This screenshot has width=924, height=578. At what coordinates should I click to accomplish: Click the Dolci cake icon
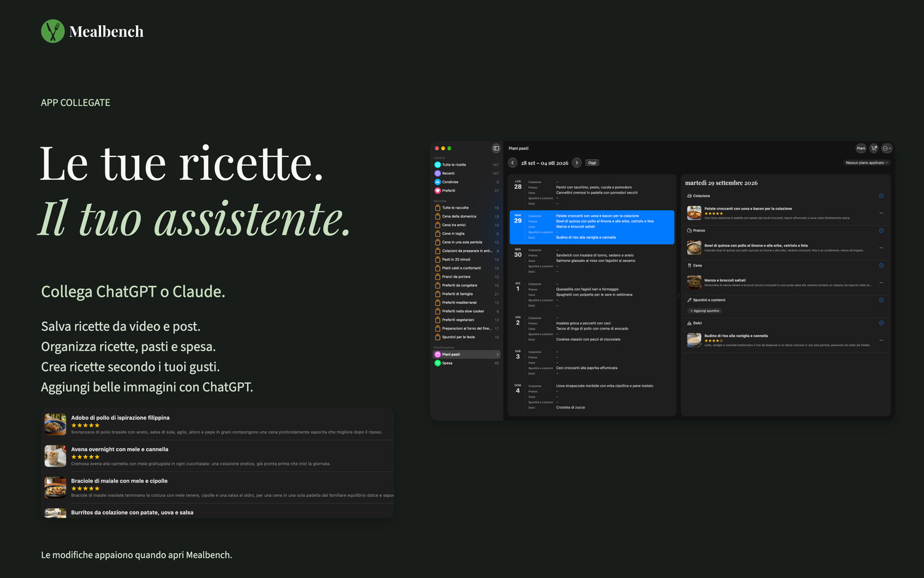(689, 323)
